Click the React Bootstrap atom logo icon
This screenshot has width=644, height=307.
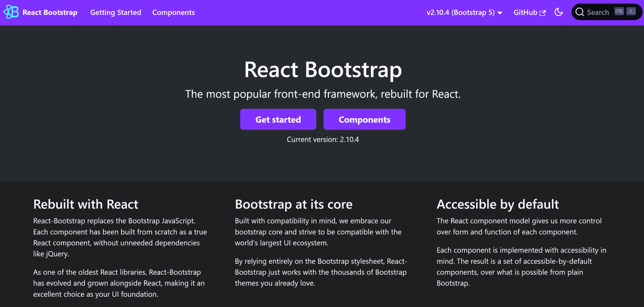(11, 12)
